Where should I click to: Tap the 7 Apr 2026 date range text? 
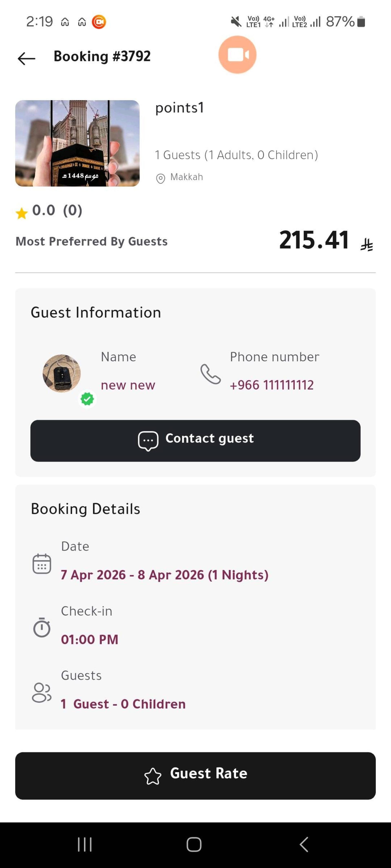pyautogui.click(x=164, y=574)
